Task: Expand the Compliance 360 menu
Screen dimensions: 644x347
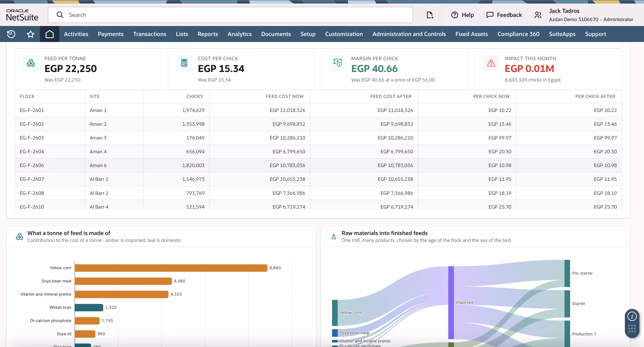Action: (x=518, y=34)
